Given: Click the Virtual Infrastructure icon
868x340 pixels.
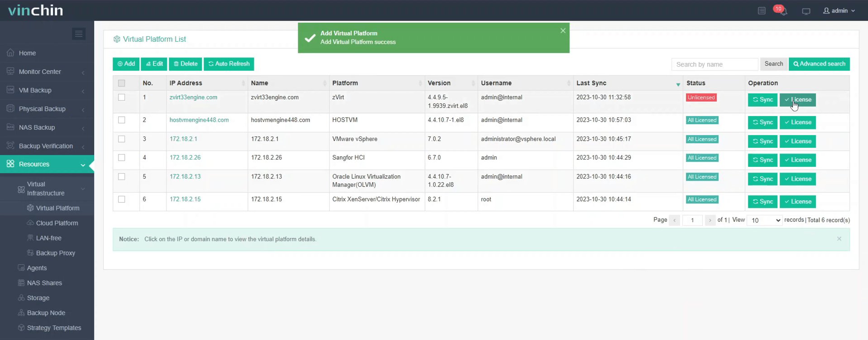Looking at the screenshot, I should [21, 189].
